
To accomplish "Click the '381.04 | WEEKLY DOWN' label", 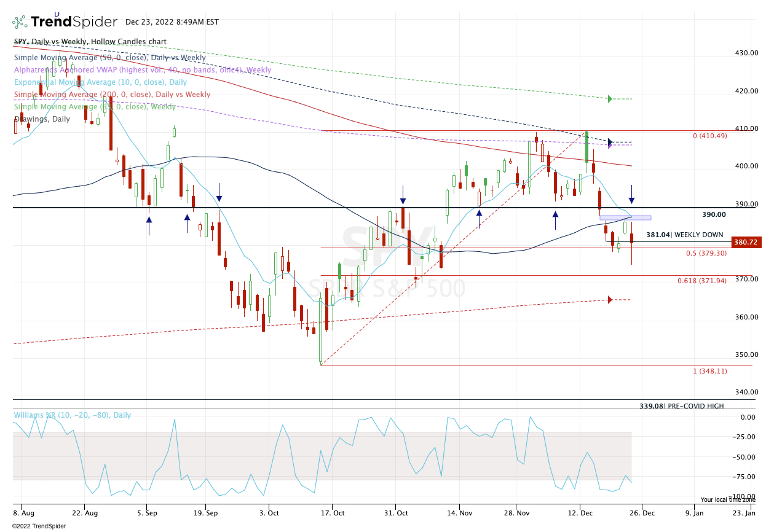I will (x=685, y=235).
